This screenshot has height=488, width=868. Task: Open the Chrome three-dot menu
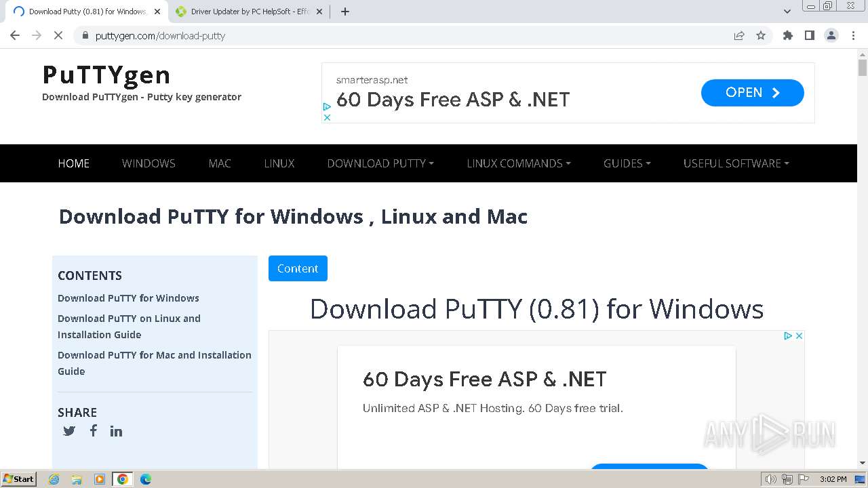(x=853, y=35)
